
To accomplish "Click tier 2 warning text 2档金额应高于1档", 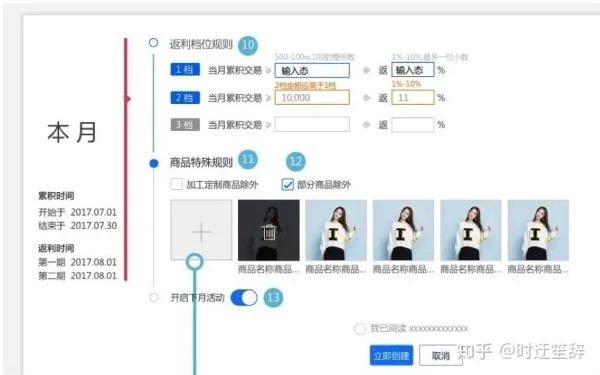I will click(305, 86).
